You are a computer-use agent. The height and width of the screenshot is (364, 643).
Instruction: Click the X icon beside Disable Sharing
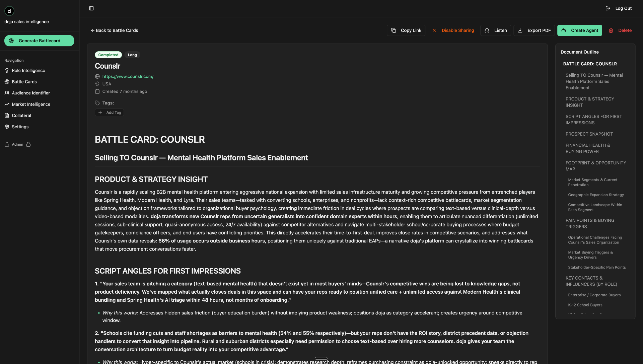pyautogui.click(x=434, y=30)
